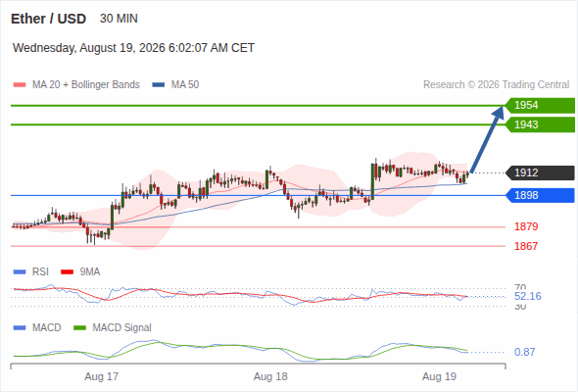
Task: Click the Aug 17 date axis label
Action: pos(101,376)
